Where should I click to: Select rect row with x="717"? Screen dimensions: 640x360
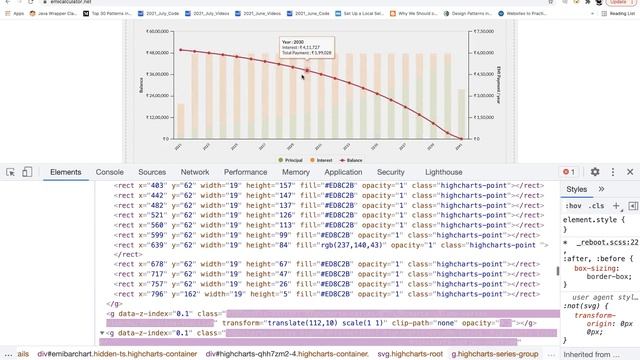[327, 274]
